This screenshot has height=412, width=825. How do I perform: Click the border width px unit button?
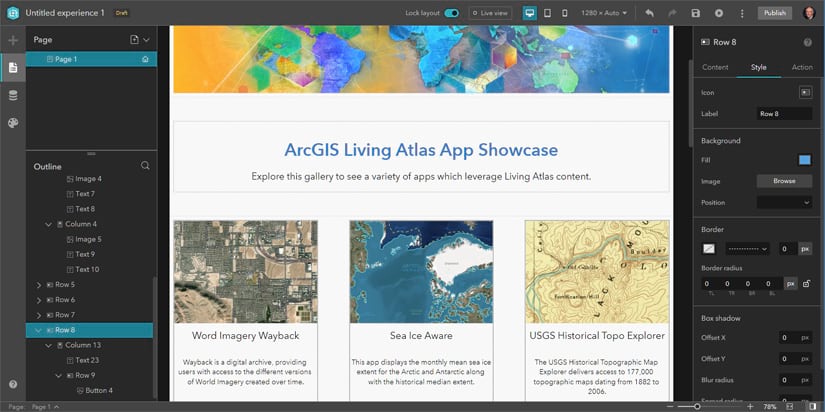tap(805, 248)
